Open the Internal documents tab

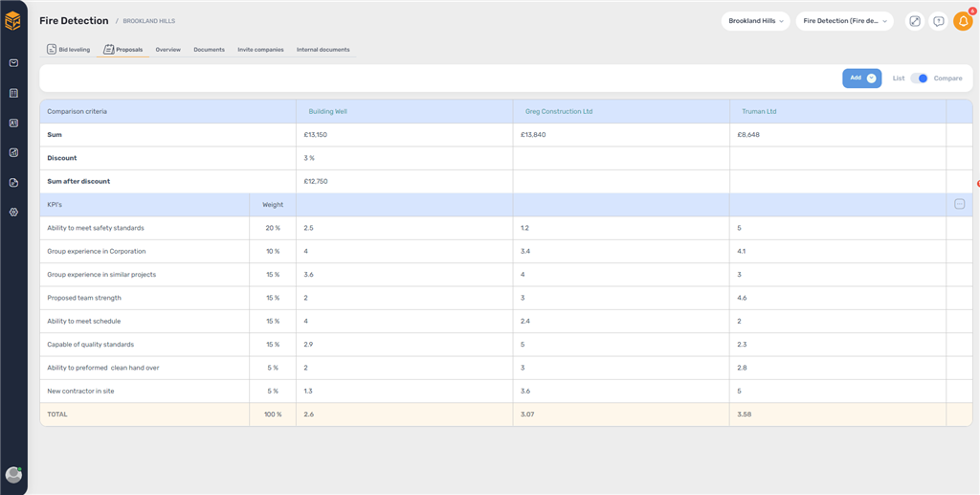(x=323, y=50)
